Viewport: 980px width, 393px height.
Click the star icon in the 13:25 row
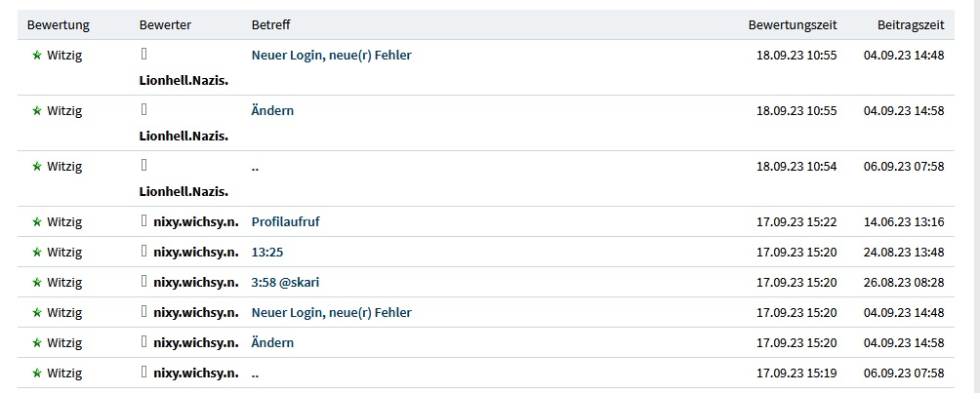coord(37,253)
